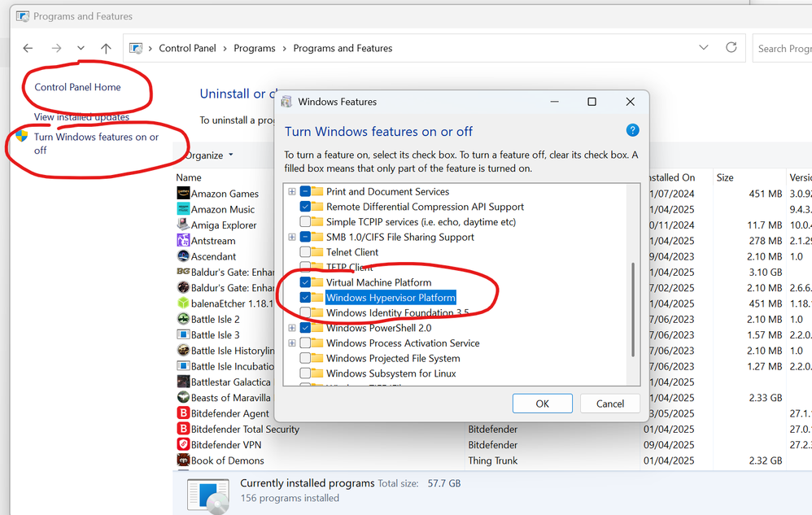812x515 pixels.
Task: Go up one folder level arrow
Action: (x=106, y=49)
